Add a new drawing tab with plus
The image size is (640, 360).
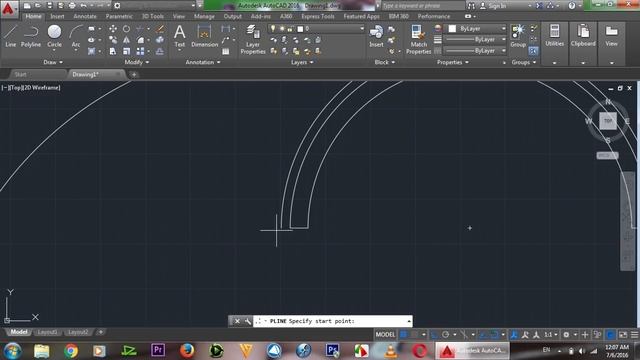pyautogui.click(x=134, y=75)
